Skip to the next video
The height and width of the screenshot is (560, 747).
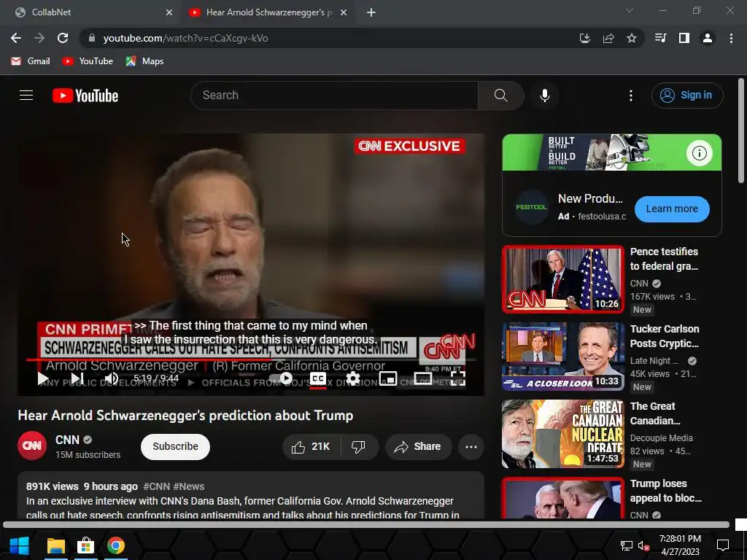[x=77, y=378]
